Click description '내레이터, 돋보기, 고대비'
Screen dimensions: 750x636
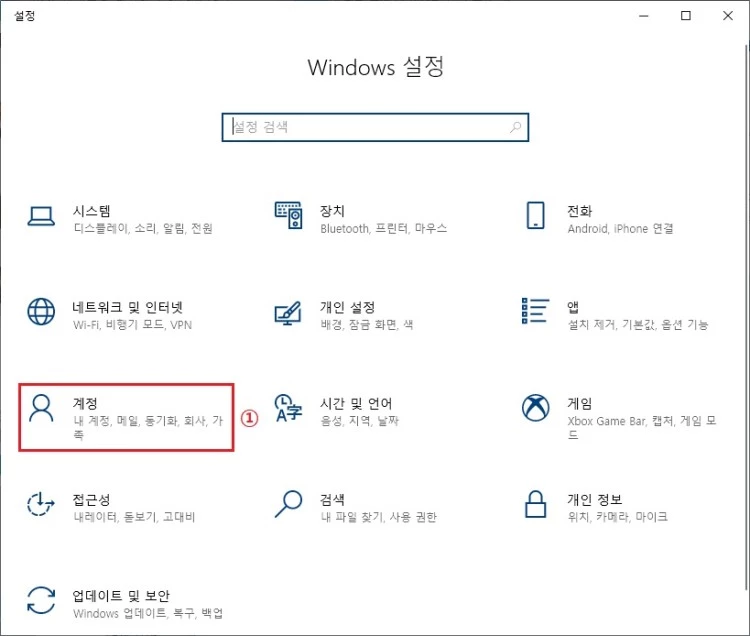(134, 517)
